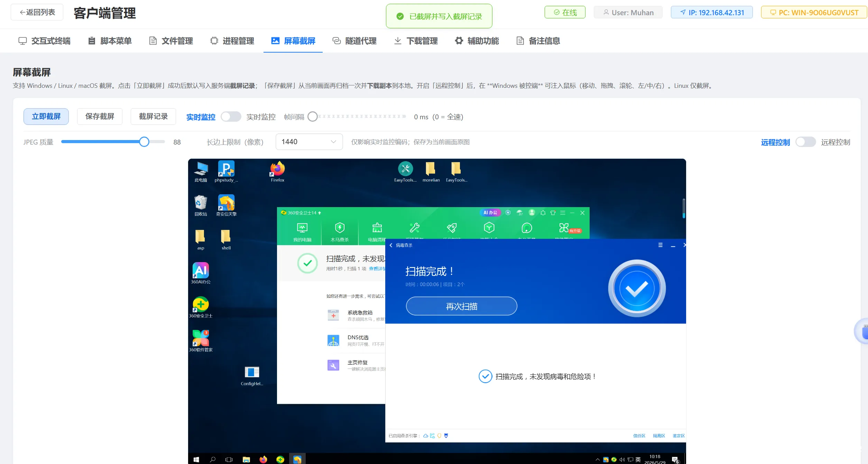This screenshot has width=868, height=464.
Task: Switch to the 文件管理 tab
Action: click(x=171, y=41)
